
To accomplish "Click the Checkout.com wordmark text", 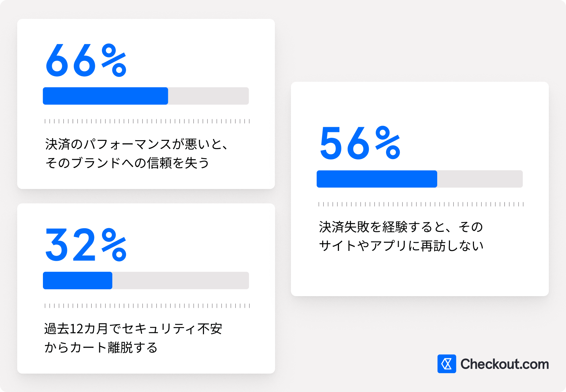I will (x=505, y=364).
